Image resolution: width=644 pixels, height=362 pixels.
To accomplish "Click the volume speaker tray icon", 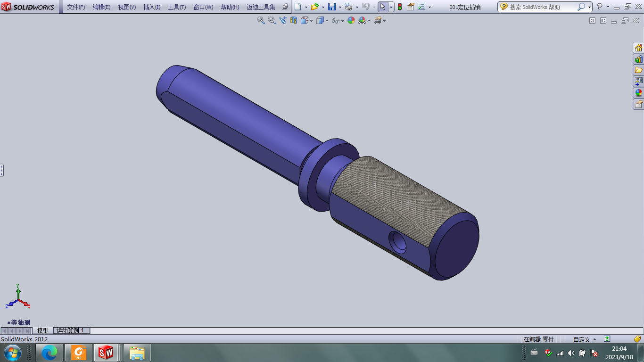I will coord(571,353).
